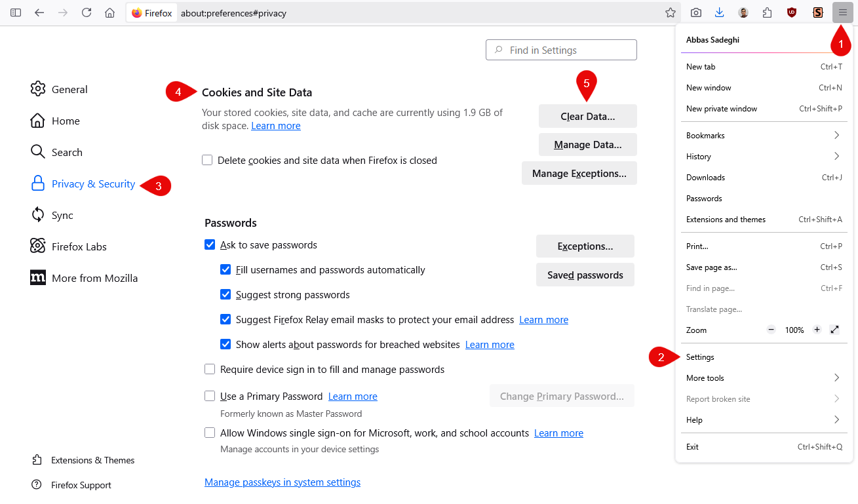Open the Extensions puzzle icon
Image resolution: width=858 pixels, height=504 pixels.
click(x=767, y=12)
